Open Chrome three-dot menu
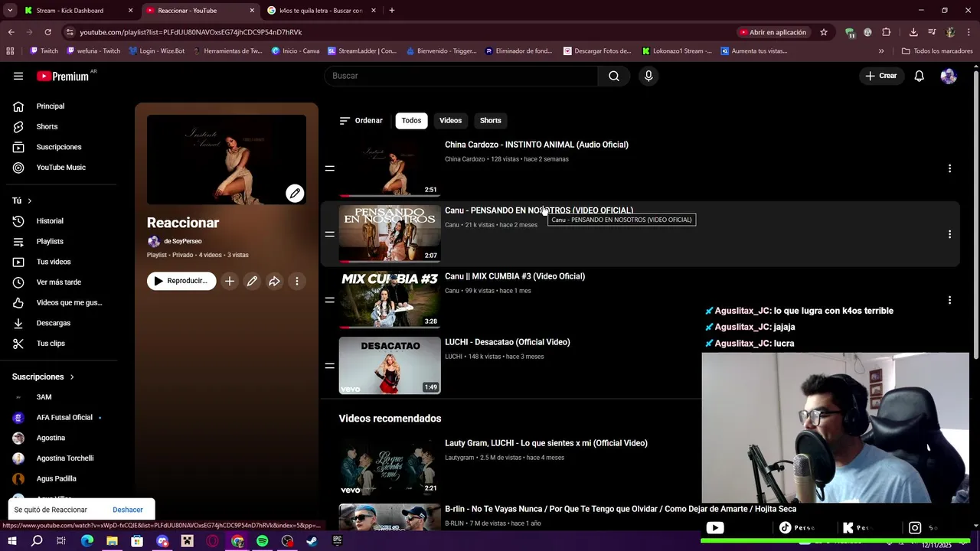Image resolution: width=980 pixels, height=551 pixels. (969, 32)
